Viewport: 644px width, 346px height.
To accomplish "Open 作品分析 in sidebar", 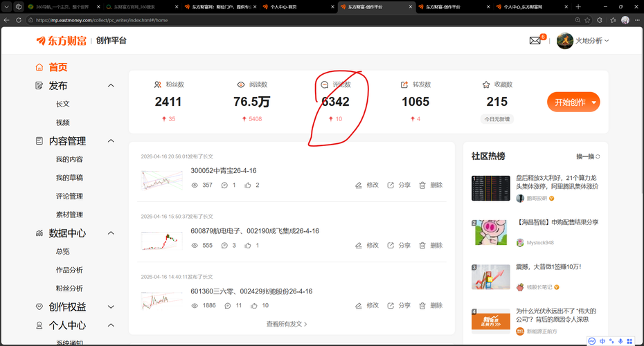I will [69, 270].
